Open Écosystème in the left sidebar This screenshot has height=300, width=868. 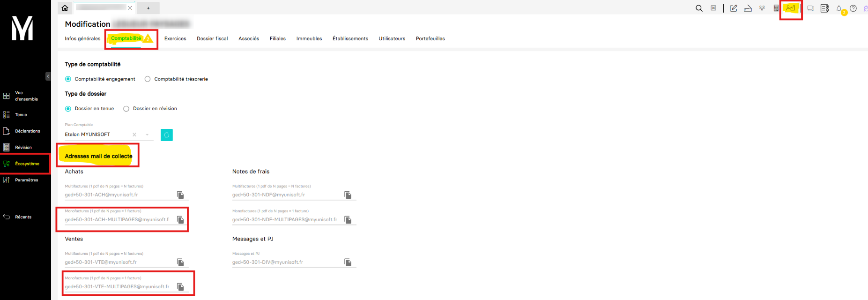click(x=27, y=164)
